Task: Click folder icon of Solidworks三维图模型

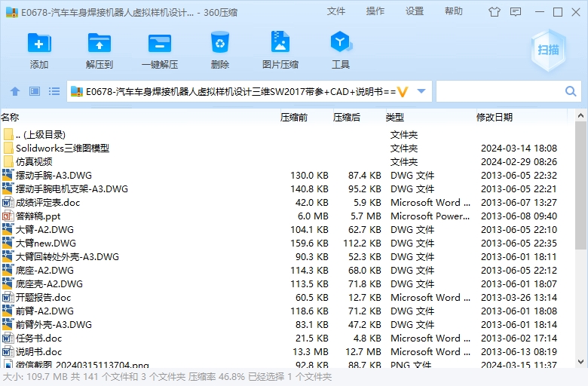Action: [8, 148]
